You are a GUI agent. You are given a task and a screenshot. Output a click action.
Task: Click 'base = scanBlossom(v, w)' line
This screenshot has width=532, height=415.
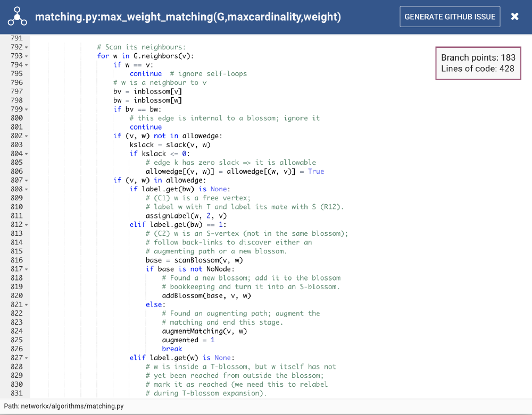[194, 260]
